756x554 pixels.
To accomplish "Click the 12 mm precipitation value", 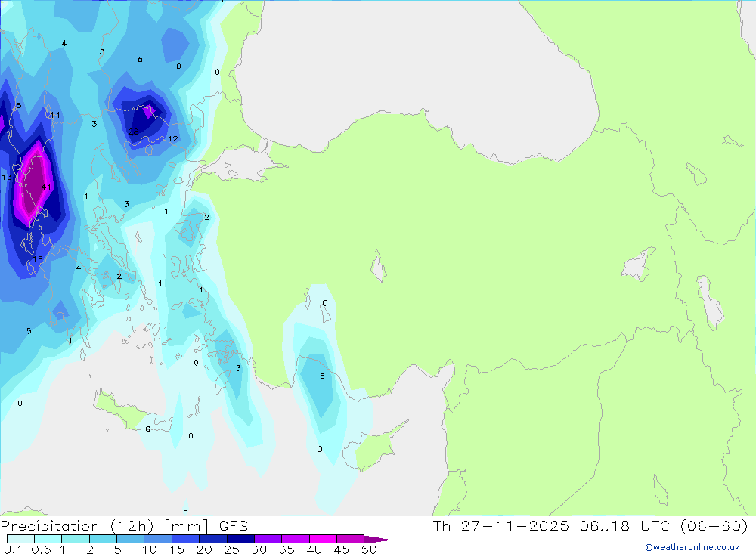I will tap(173, 139).
